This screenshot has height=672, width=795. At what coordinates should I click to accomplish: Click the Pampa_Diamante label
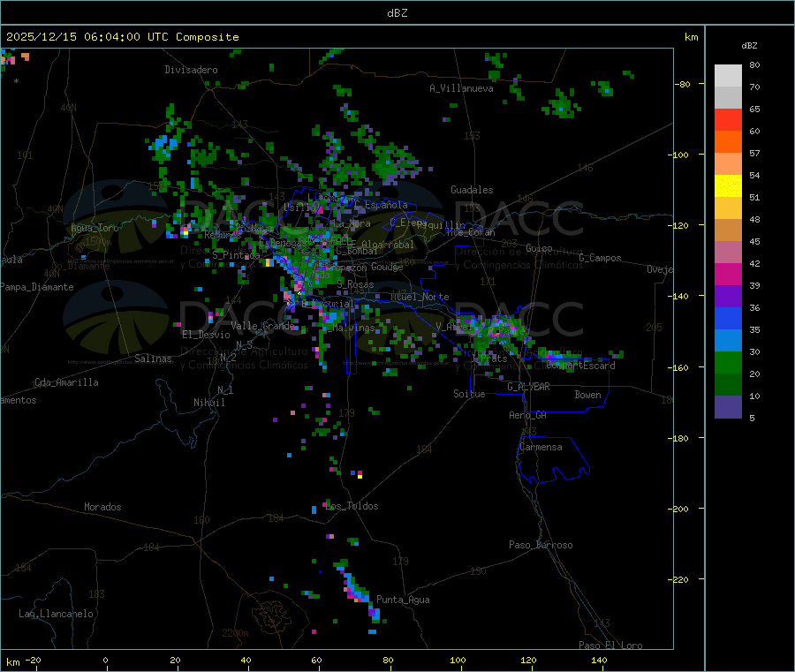(x=37, y=287)
